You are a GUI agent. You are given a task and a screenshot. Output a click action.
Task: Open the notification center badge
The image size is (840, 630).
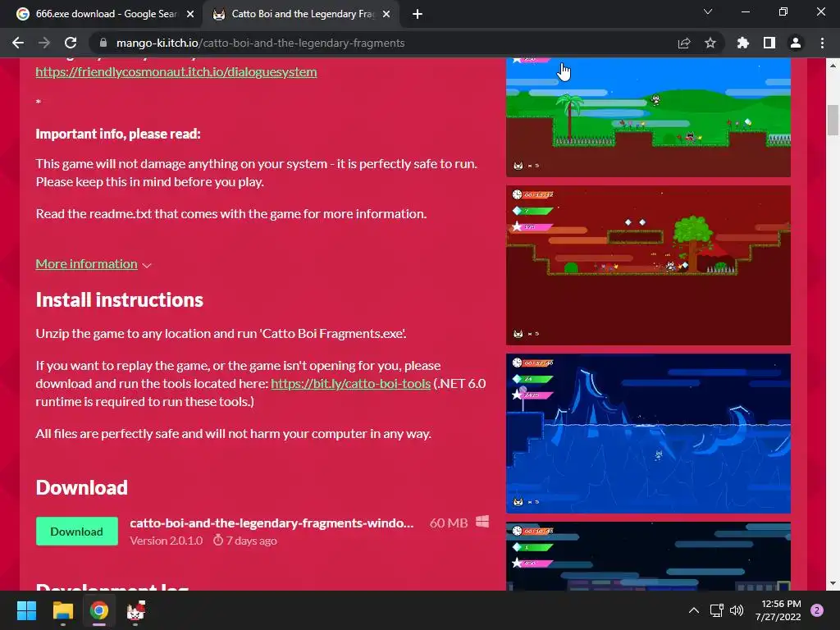(x=817, y=610)
